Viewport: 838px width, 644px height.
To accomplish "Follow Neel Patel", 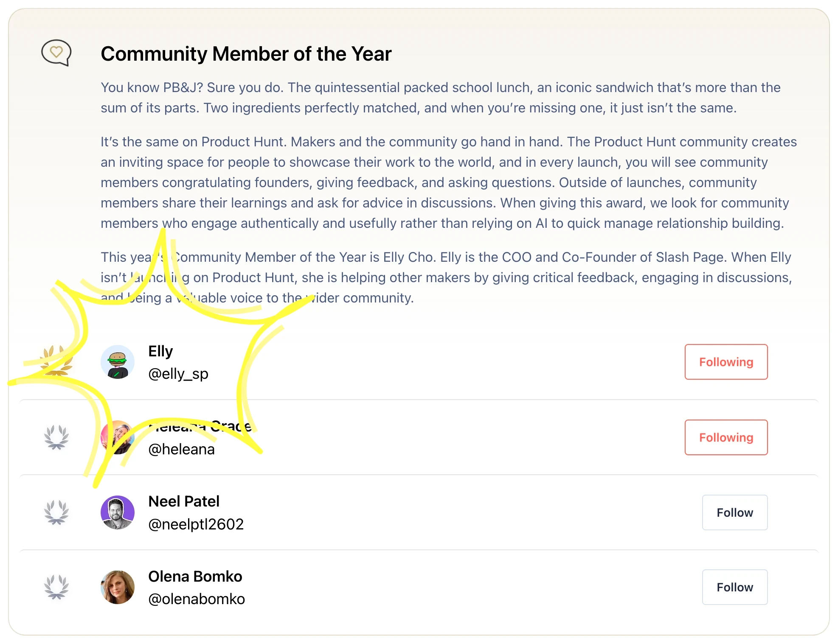I will point(734,512).
